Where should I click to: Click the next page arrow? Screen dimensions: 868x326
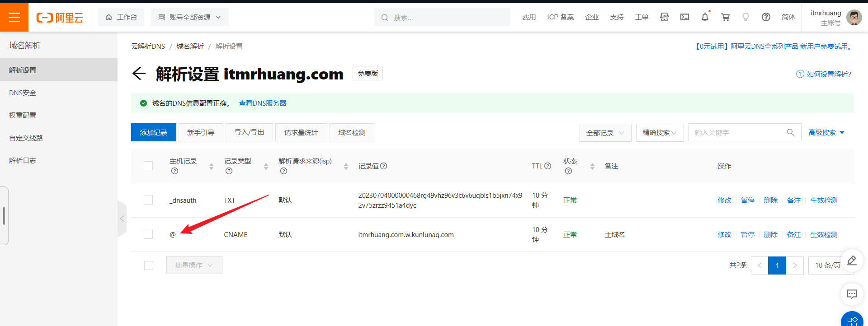(x=795, y=265)
